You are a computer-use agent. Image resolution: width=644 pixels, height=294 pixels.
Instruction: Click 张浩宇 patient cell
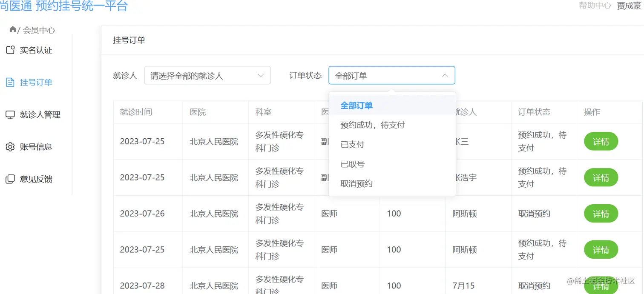point(466,177)
